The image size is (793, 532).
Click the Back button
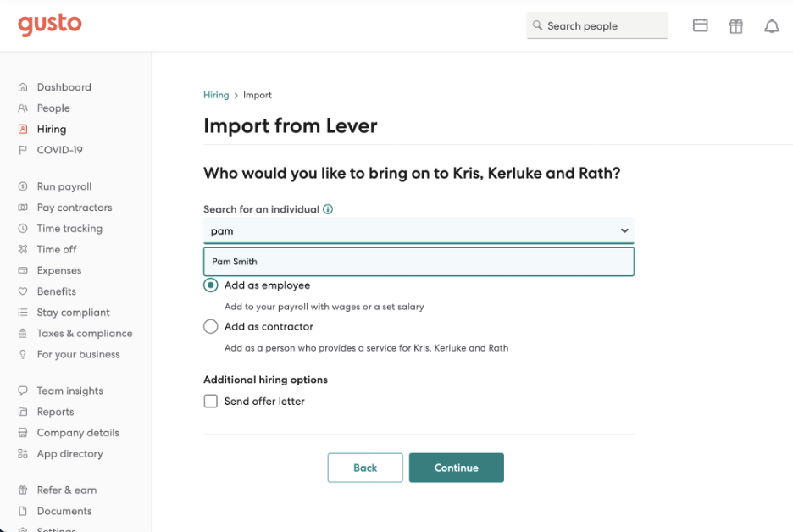click(365, 468)
